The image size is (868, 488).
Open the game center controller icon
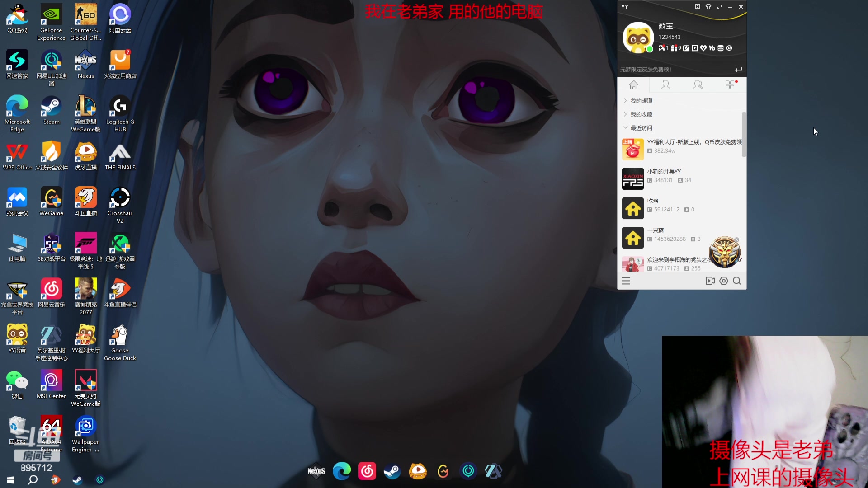coord(662,48)
